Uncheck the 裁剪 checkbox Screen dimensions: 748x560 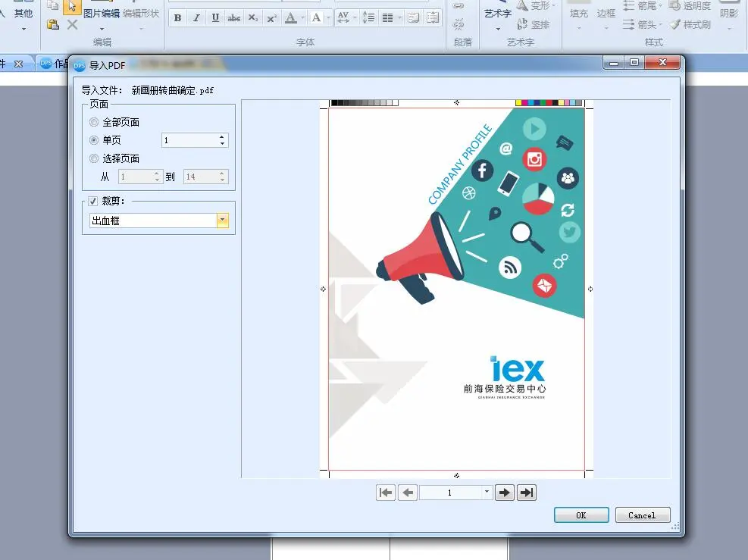pyautogui.click(x=92, y=201)
